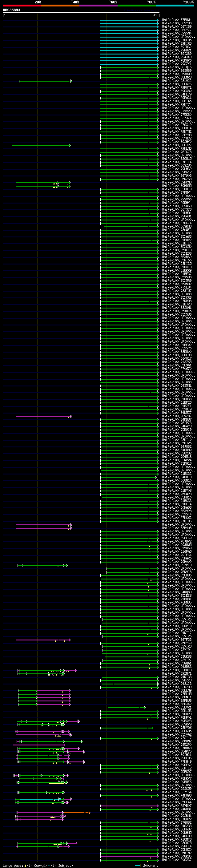This screenshot has height=868, width=197.
Task: Click hit label UniRef100_C5KIN2
Action: pyautogui.click(x=177, y=853)
